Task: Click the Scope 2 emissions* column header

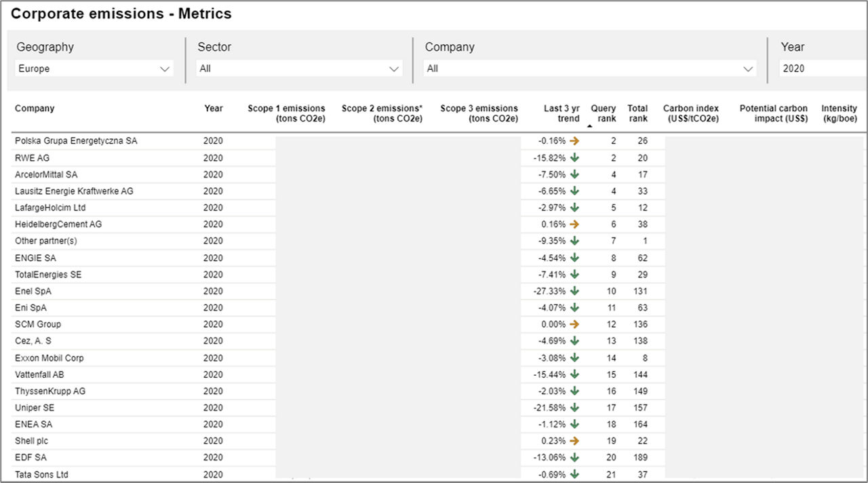Action: (x=382, y=113)
